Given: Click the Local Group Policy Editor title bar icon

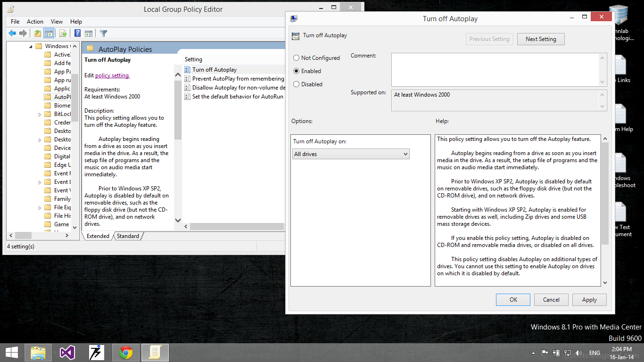Looking at the screenshot, I should 10,9.
